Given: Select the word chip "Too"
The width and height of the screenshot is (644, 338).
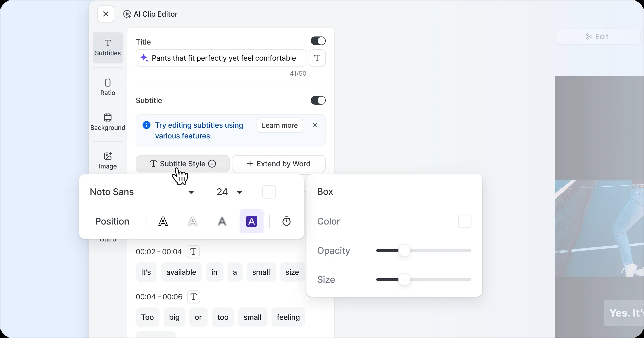Looking at the screenshot, I should tap(148, 317).
